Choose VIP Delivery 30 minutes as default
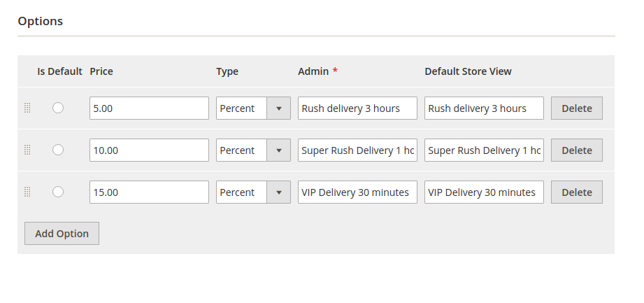 coord(58,192)
